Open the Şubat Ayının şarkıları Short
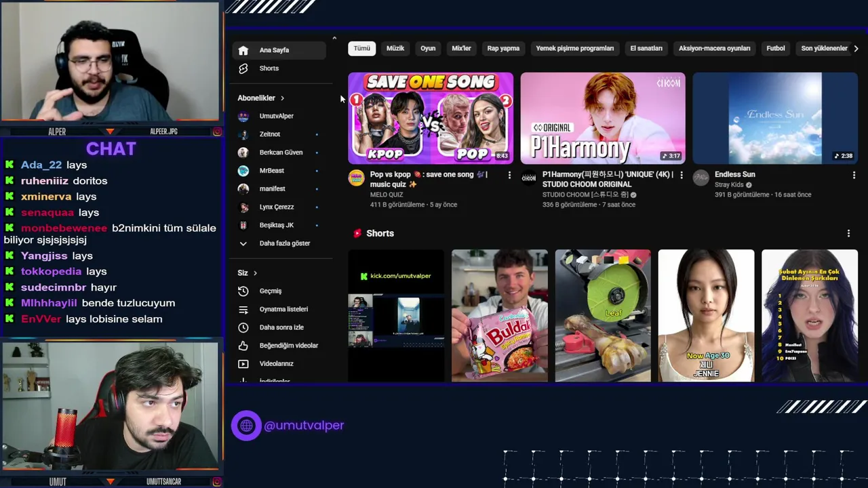 click(x=810, y=315)
